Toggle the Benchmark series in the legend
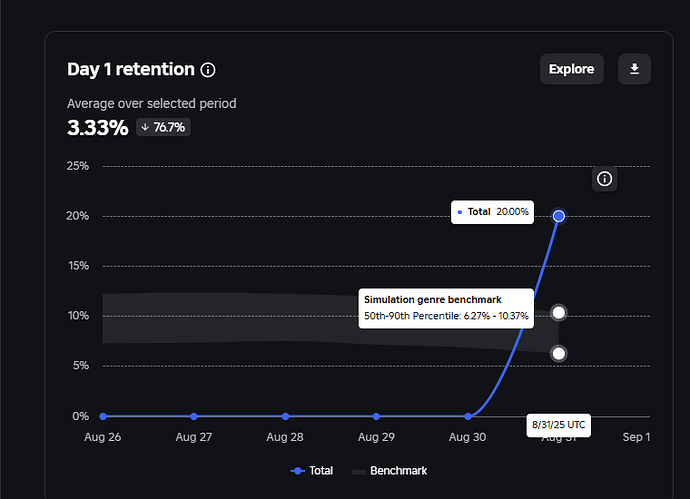 [x=389, y=471]
